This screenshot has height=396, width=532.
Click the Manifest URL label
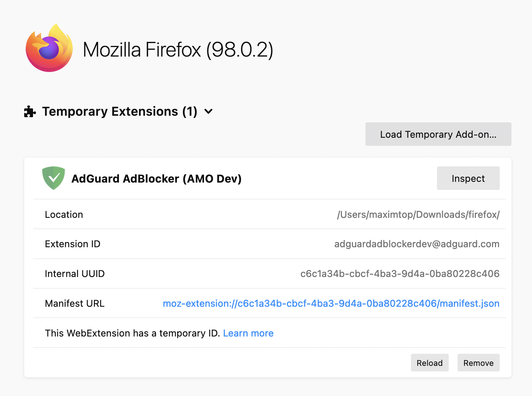point(75,303)
